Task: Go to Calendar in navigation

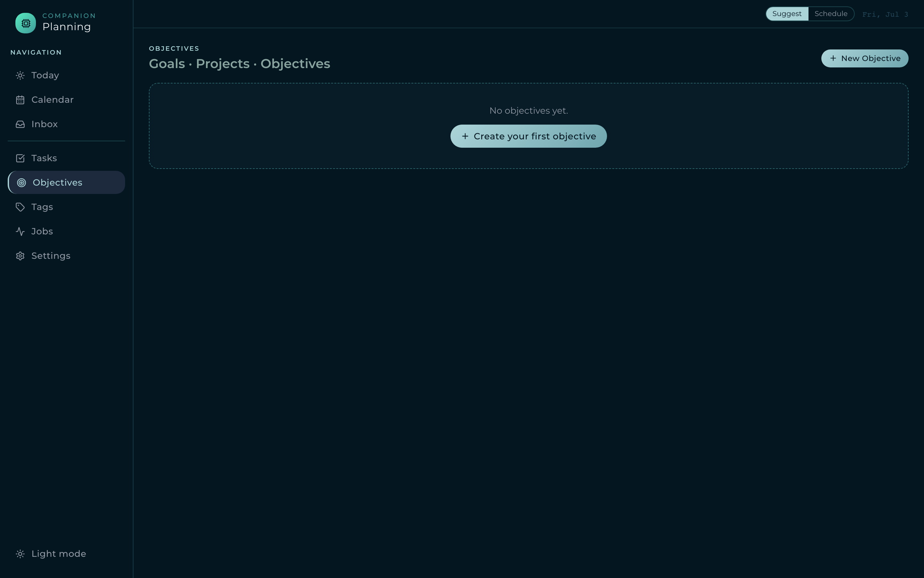Action: (66, 100)
